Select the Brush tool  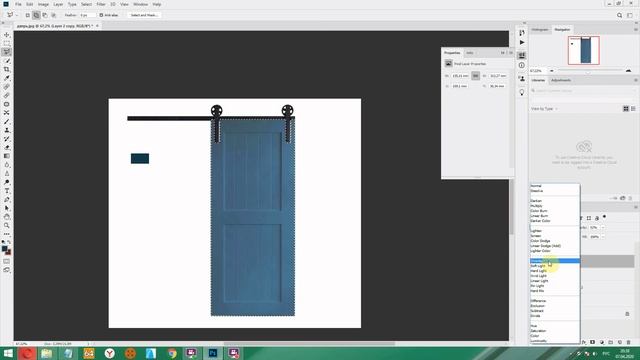pos(7,122)
